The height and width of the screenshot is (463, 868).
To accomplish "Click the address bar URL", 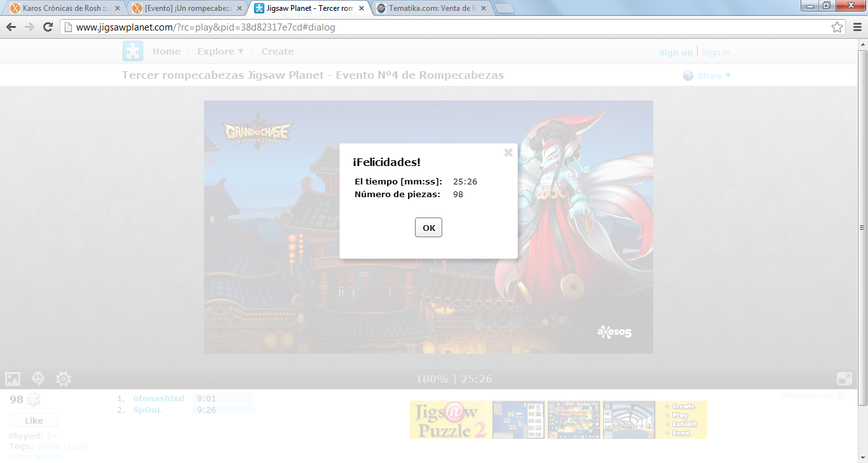I will (x=205, y=27).
